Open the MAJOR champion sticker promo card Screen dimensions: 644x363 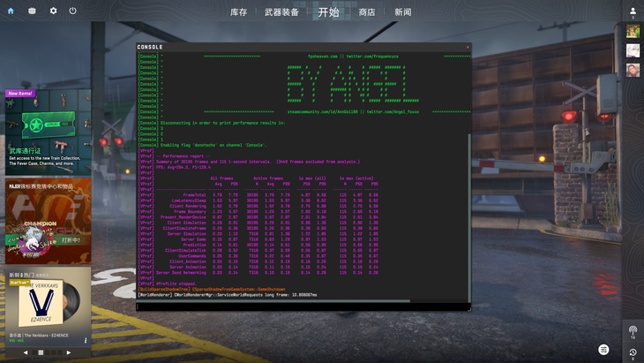tap(48, 221)
